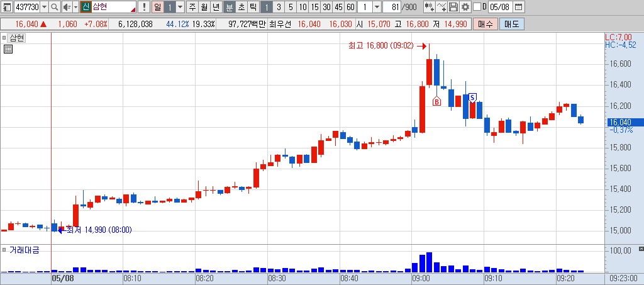The image size is (644, 285).
Task: Open the calendar date picker icon
Action: coord(519,7)
